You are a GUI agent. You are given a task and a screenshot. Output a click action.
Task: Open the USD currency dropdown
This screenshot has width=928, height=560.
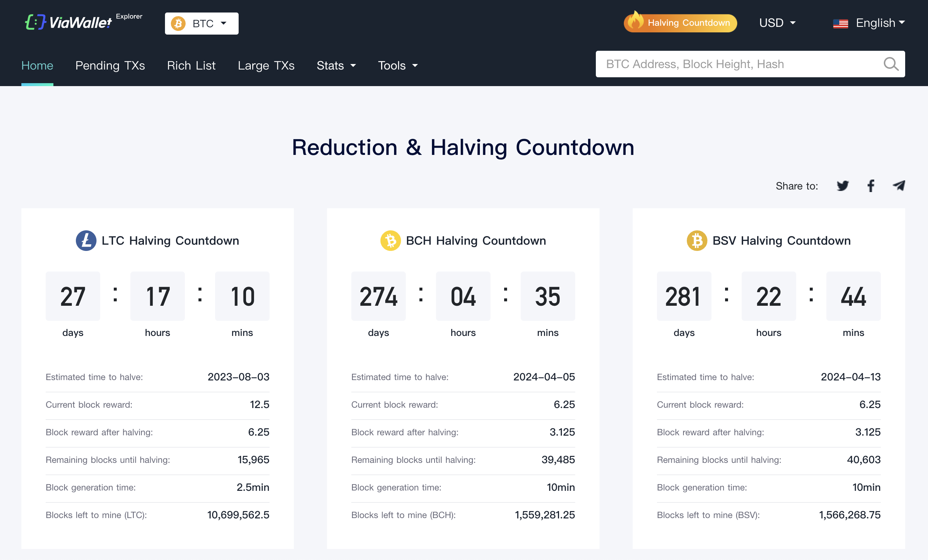[777, 23]
